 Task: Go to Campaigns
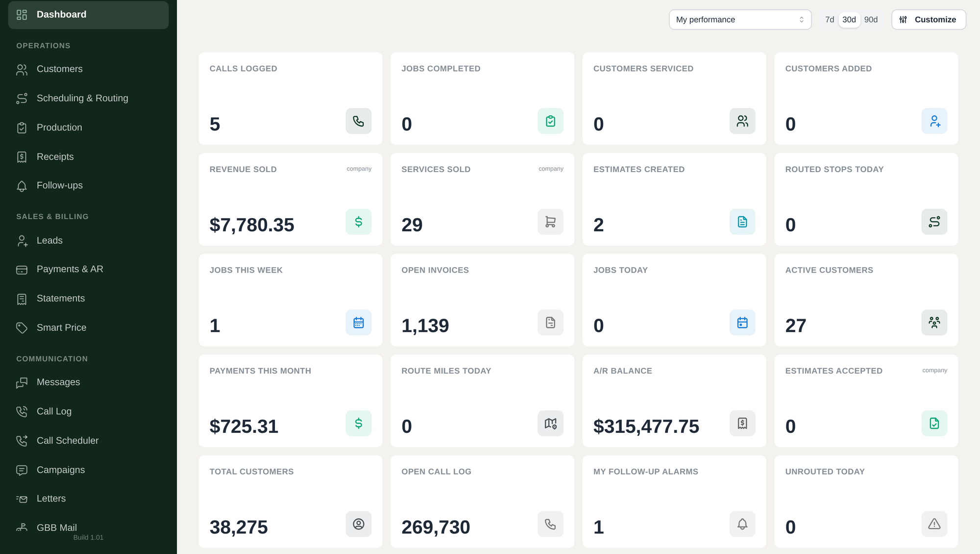tap(88, 470)
